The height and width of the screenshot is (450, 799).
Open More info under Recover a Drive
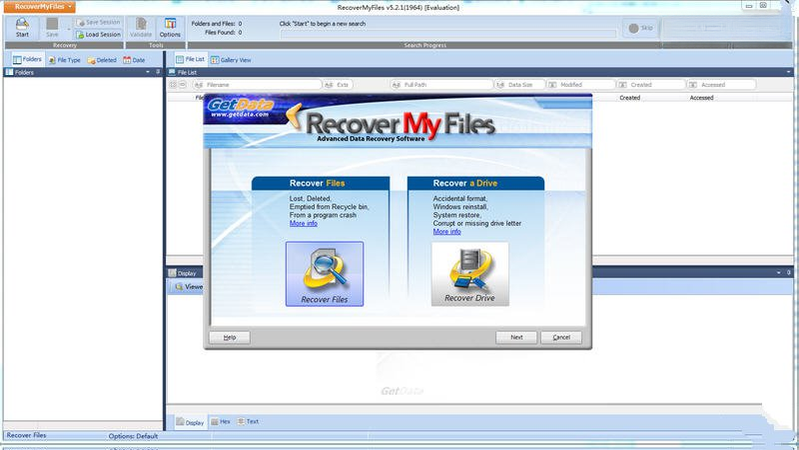pos(447,232)
